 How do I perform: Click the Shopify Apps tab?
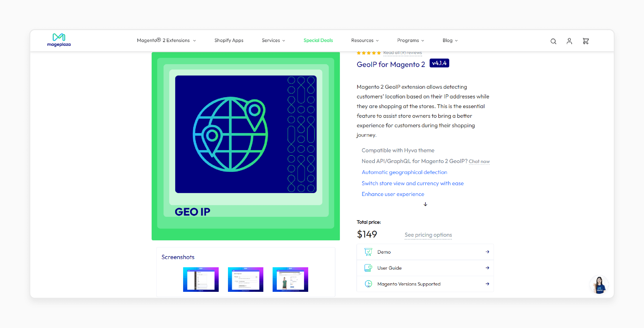pyautogui.click(x=229, y=40)
